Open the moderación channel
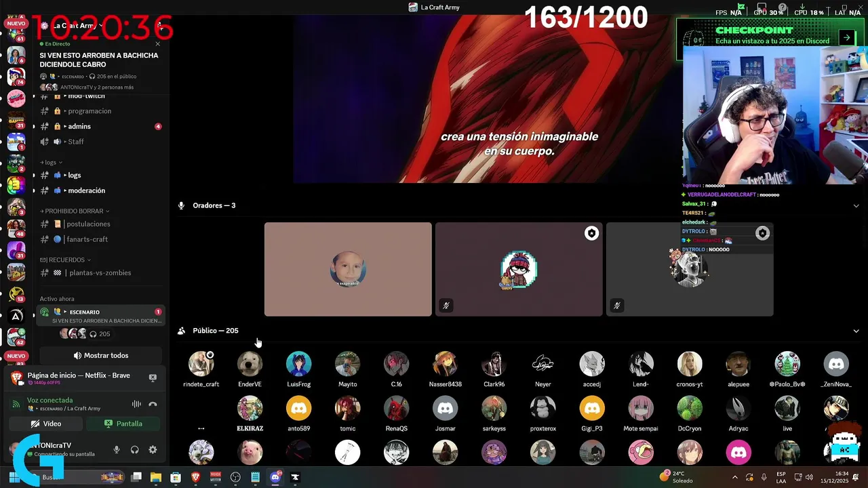This screenshot has height=488, width=868. (x=101, y=190)
